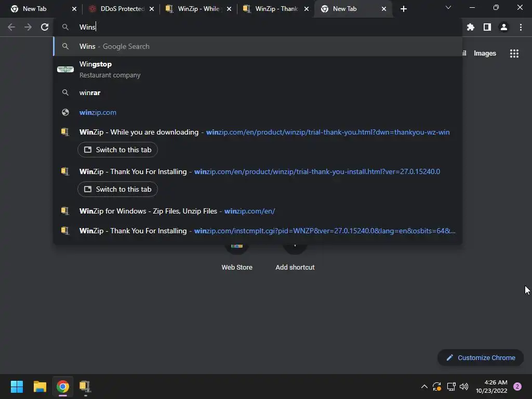The image size is (532, 399).
Task: Reload the page with the refresh icon
Action: (x=45, y=27)
